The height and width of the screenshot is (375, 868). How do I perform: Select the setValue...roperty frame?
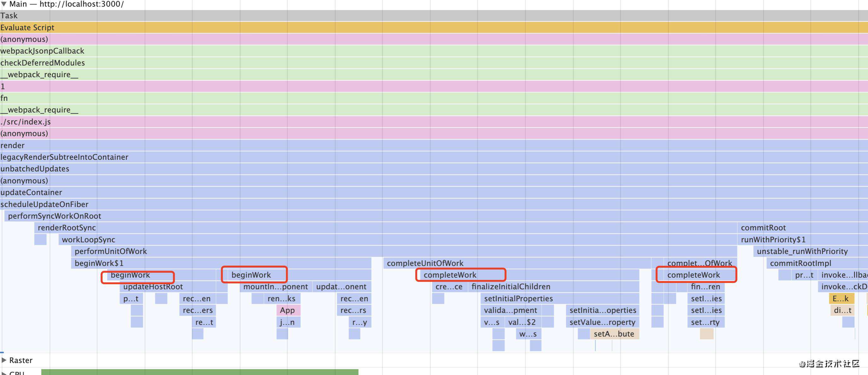coord(602,322)
